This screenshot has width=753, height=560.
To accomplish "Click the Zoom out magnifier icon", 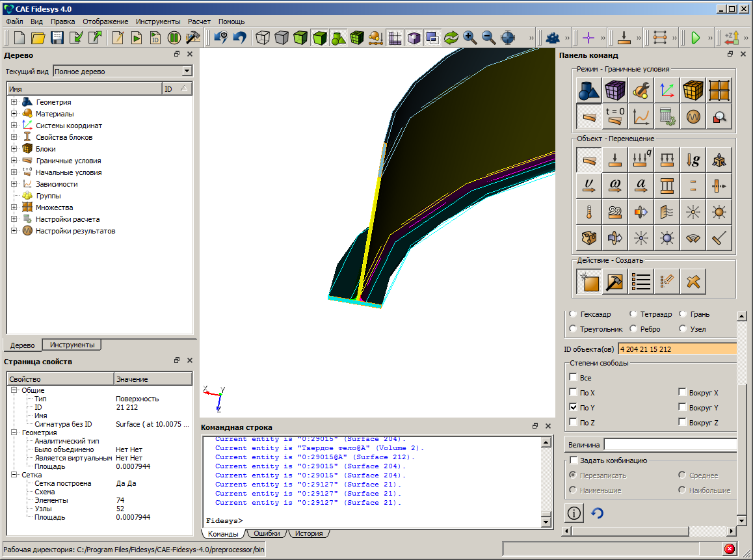I will pyautogui.click(x=489, y=38).
